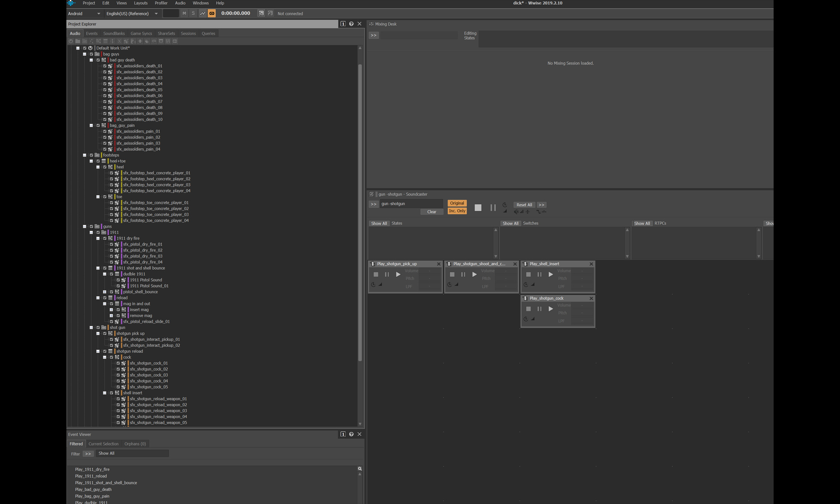Viewport: 840px width, 504px height.
Task: Toggle the orange link icon in toolbar
Action: (x=212, y=13)
